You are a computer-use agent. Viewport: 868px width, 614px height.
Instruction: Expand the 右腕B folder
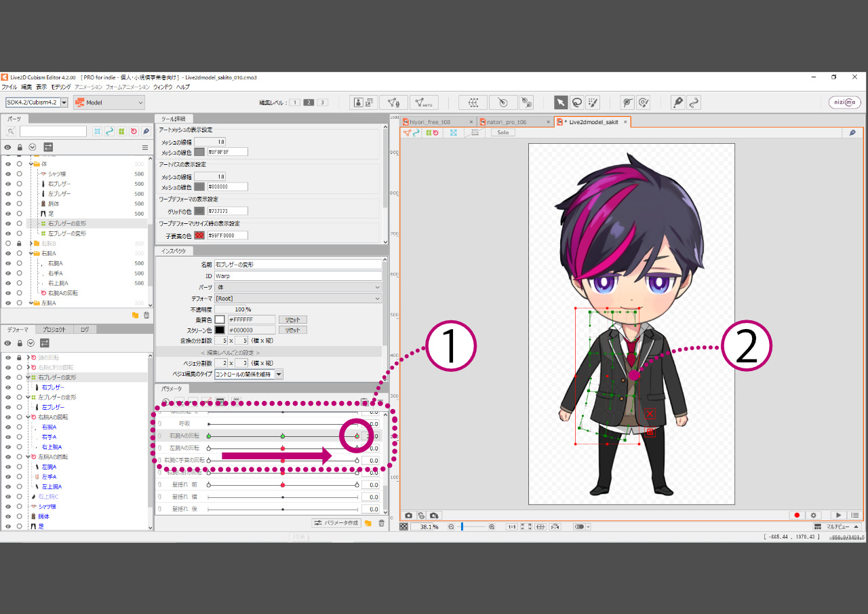pyautogui.click(x=31, y=243)
